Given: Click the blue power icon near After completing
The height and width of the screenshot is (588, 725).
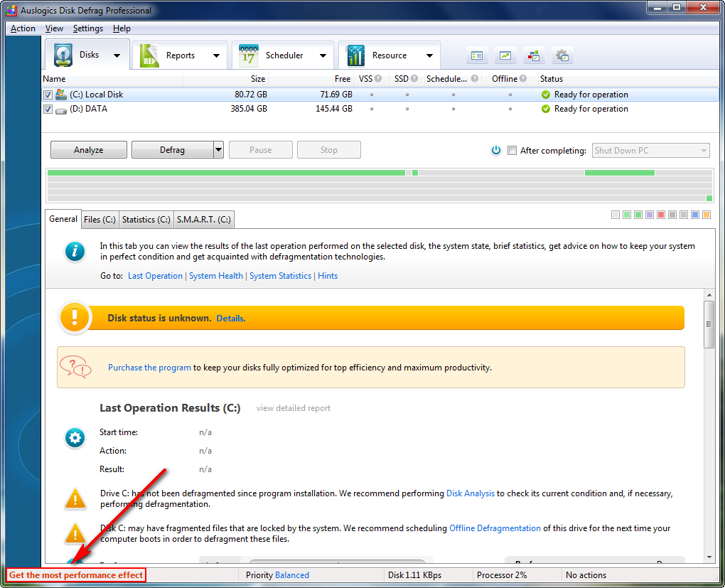Looking at the screenshot, I should 496,150.
